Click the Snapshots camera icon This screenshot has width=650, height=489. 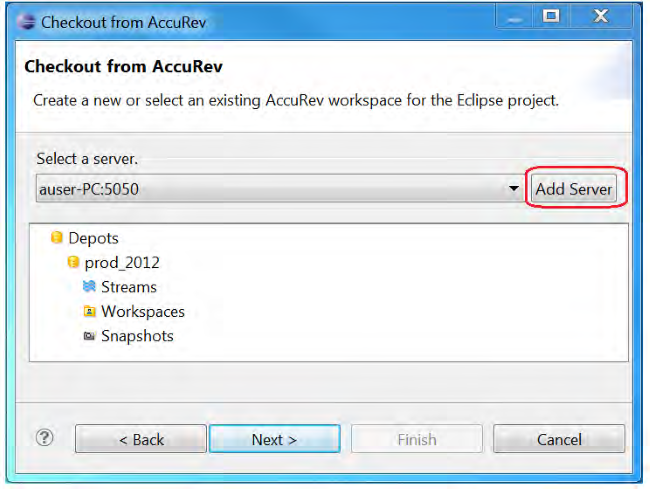[x=89, y=336]
